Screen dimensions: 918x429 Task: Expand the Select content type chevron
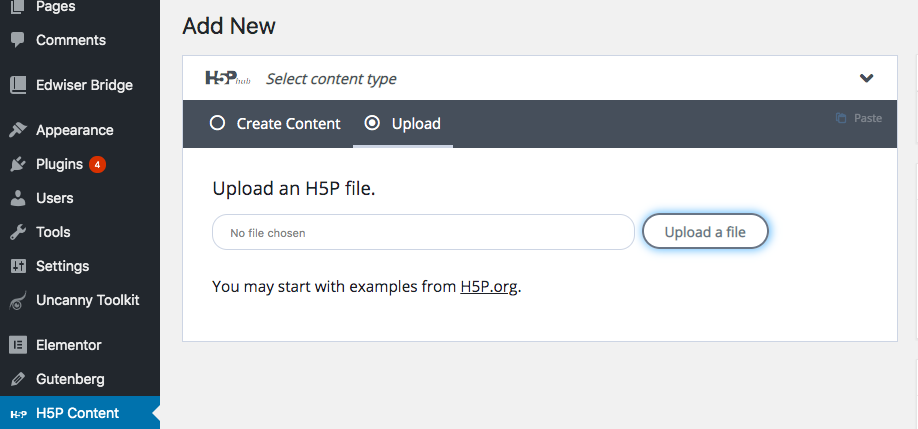click(866, 78)
